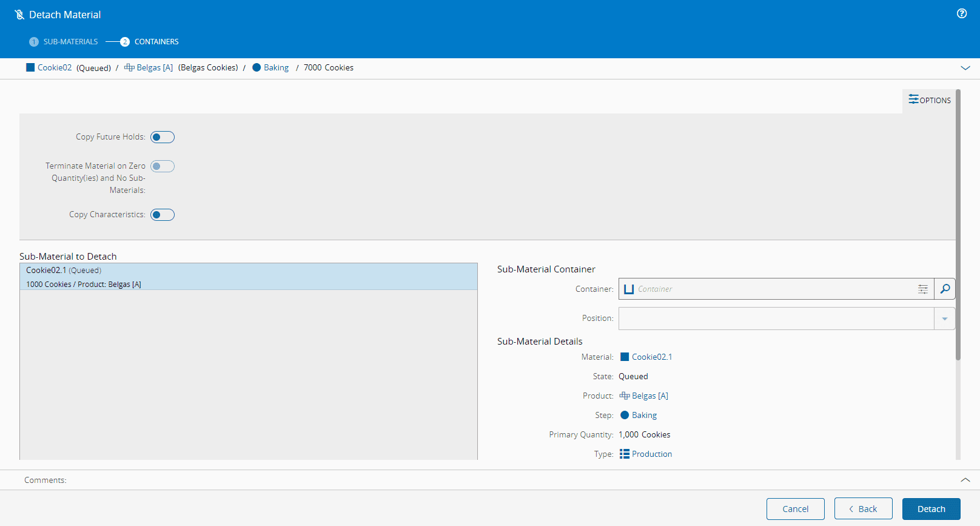Viewport: 980px width, 526px height.
Task: Click the Production type list icon
Action: click(624, 454)
